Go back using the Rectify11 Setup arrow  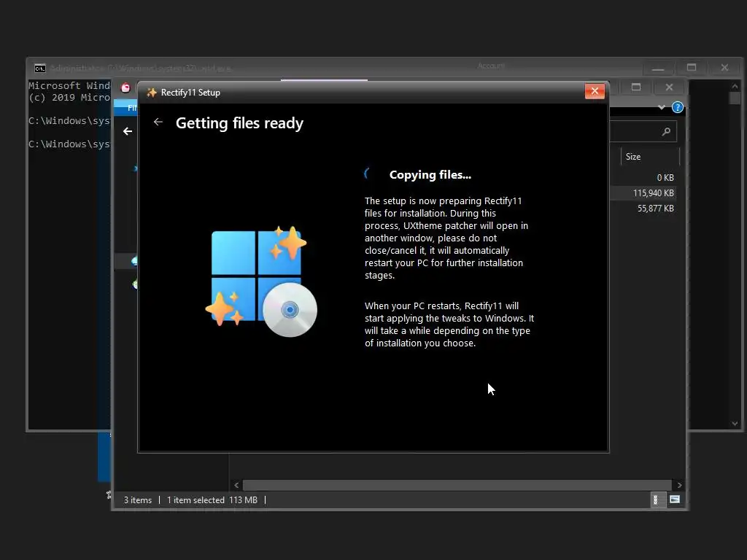coord(158,122)
